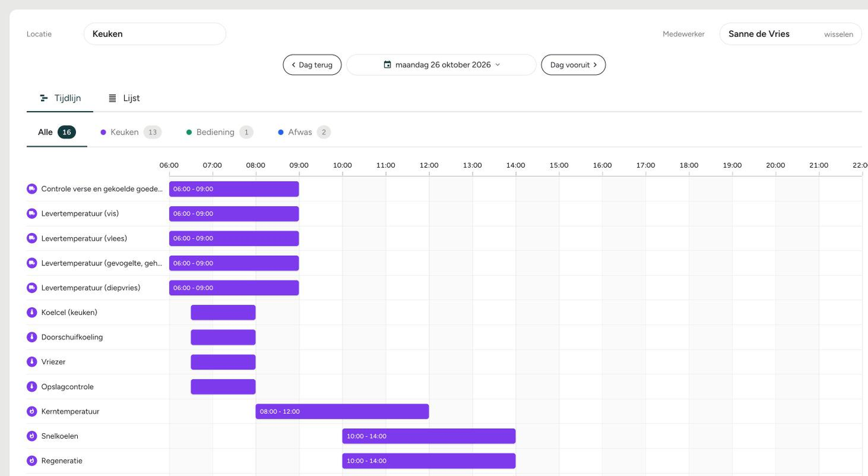868x476 pixels.
Task: Filter tasks by Bediening category
Action: (219, 132)
